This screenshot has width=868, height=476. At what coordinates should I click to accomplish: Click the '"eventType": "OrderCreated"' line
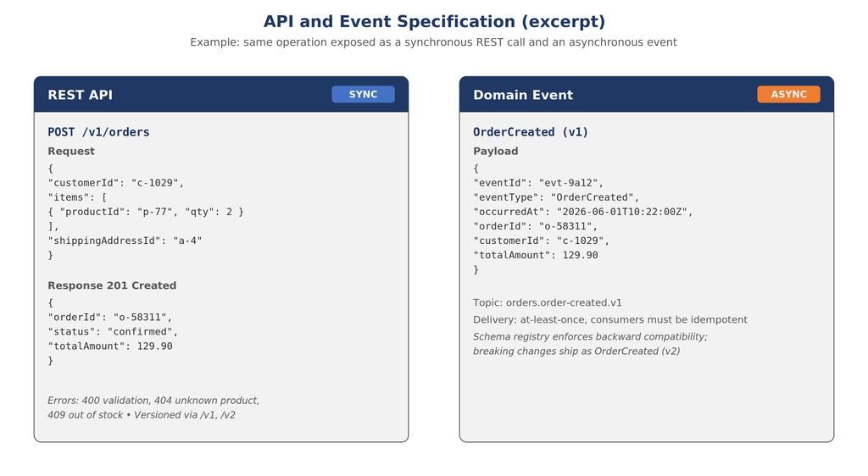coord(556,197)
